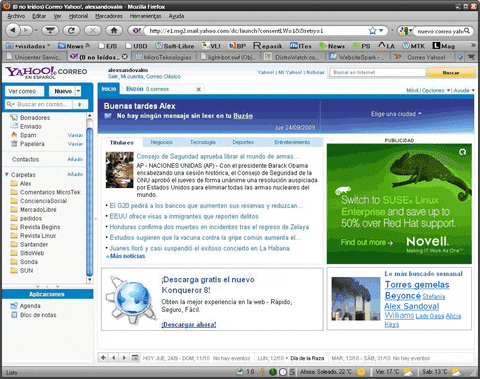Empty Spam using the Vaciar link

click(75, 135)
